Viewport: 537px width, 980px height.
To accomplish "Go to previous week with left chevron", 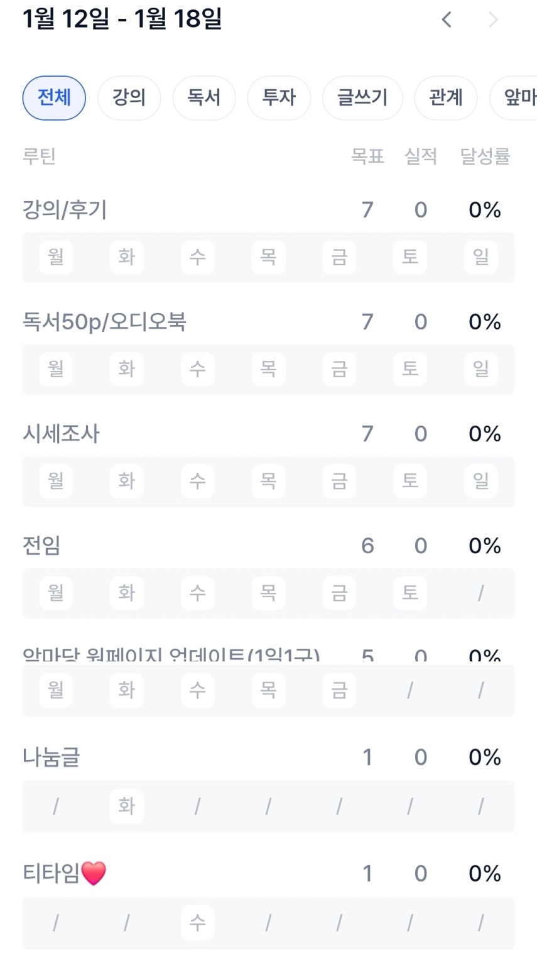I will pyautogui.click(x=447, y=19).
